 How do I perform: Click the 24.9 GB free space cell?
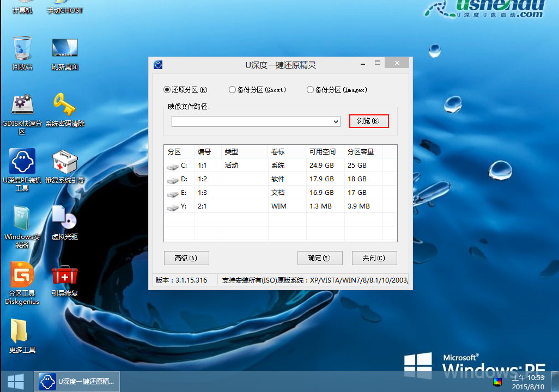tap(321, 166)
